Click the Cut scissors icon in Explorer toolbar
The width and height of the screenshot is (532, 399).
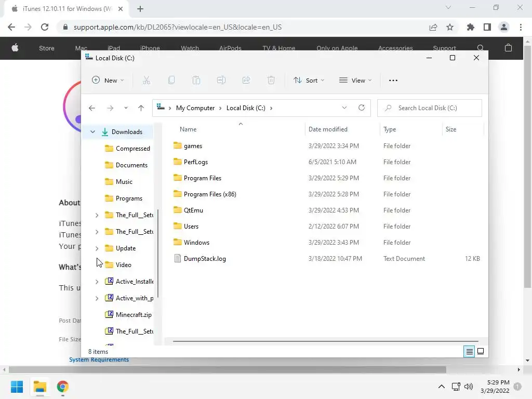click(146, 81)
